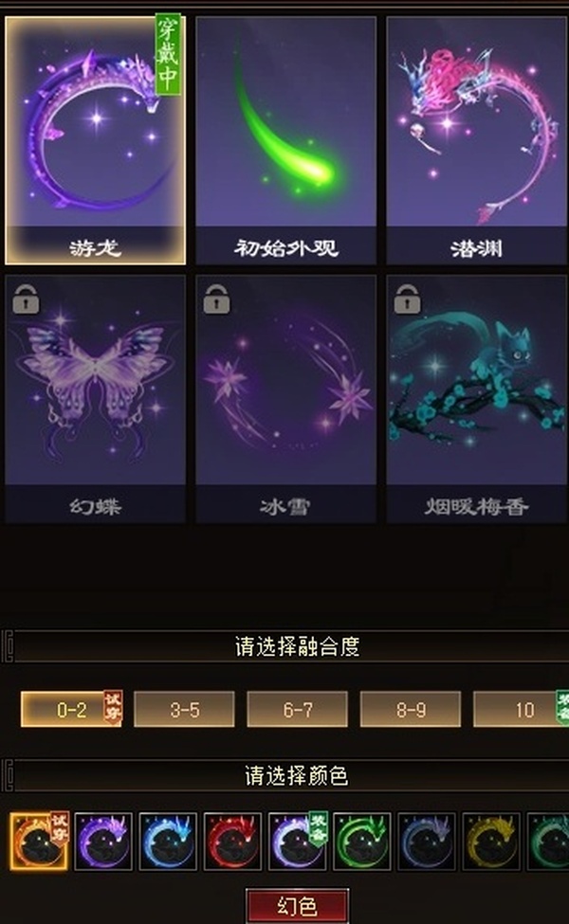
Task: Select fusion level 3-5
Action: click(x=184, y=710)
